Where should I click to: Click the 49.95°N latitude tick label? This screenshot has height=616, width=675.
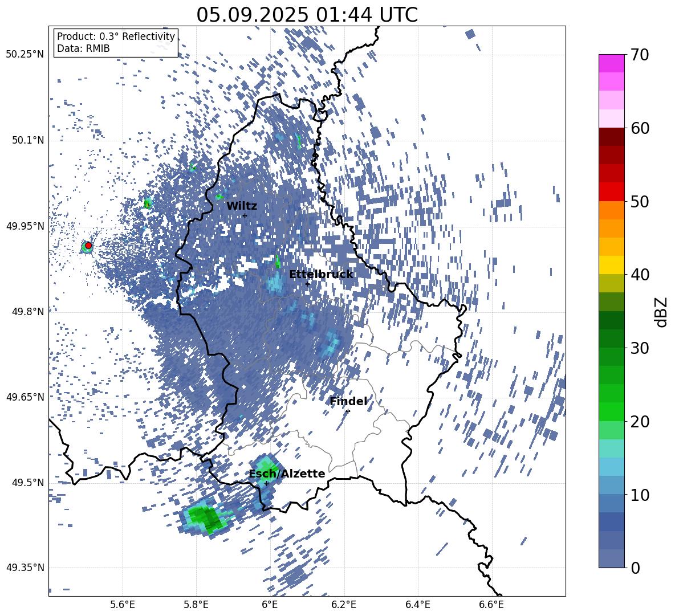tap(25, 226)
